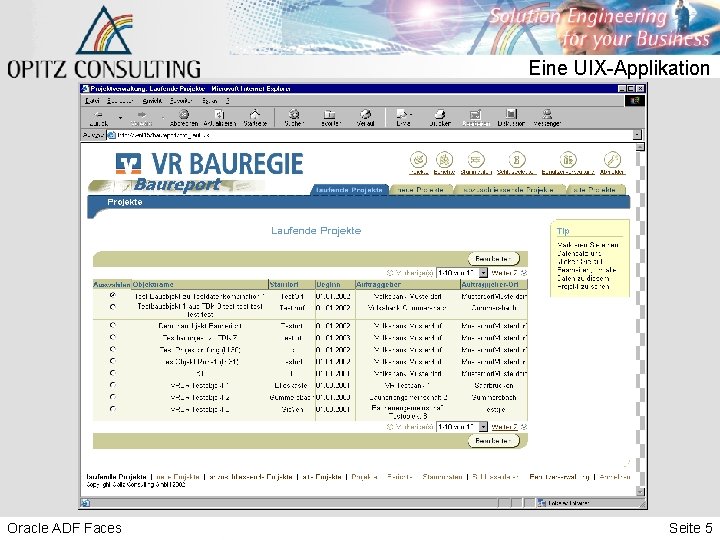
Task: Open the Datei menu
Action: tap(92, 101)
